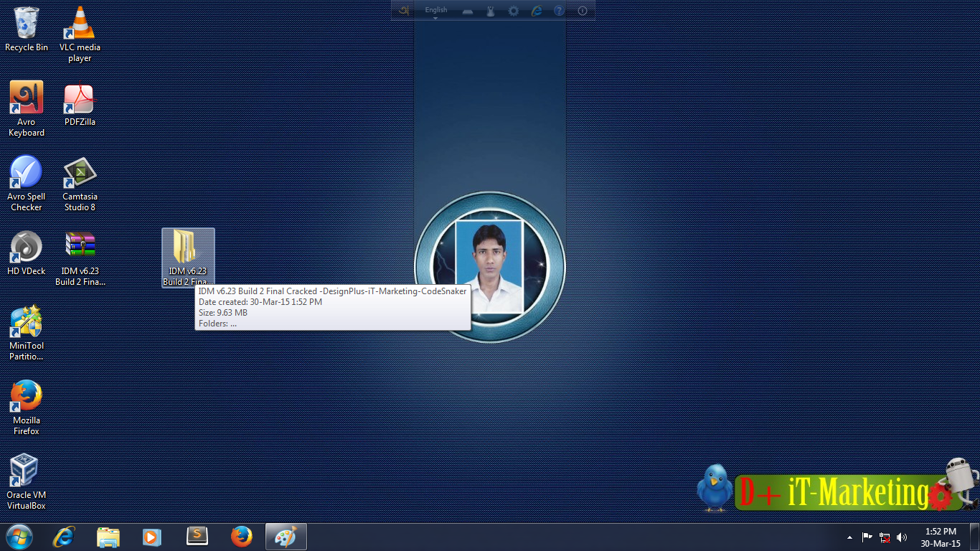This screenshot has width=980, height=551.
Task: Open Sublime Text from the taskbar
Action: click(x=197, y=537)
